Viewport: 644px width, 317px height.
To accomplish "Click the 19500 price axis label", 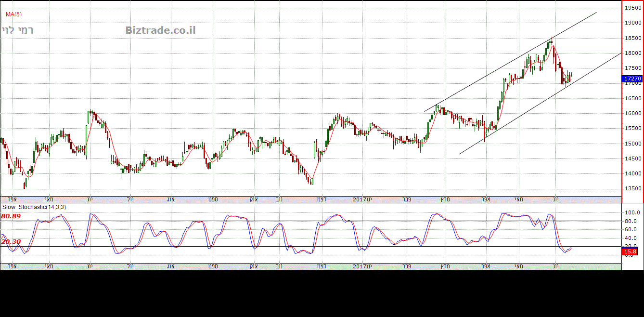I will (633, 8).
